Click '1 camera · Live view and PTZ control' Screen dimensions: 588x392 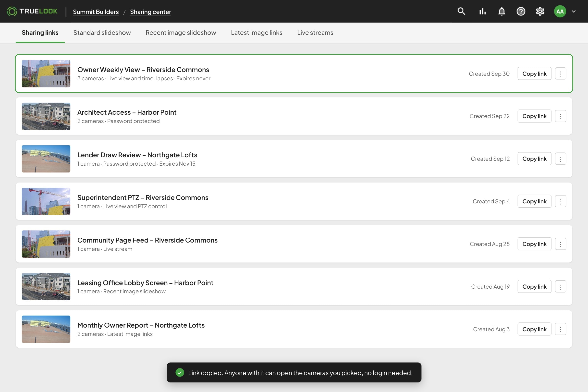(x=122, y=206)
